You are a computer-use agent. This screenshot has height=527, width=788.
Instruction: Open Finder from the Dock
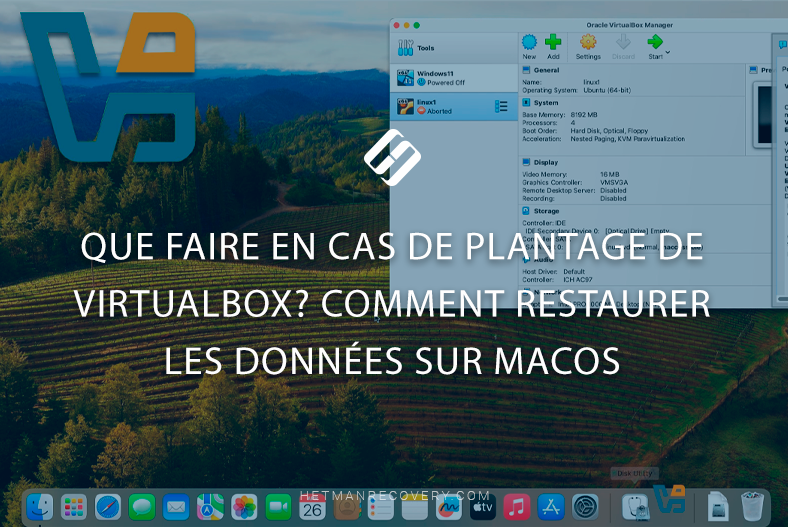pos(41,506)
